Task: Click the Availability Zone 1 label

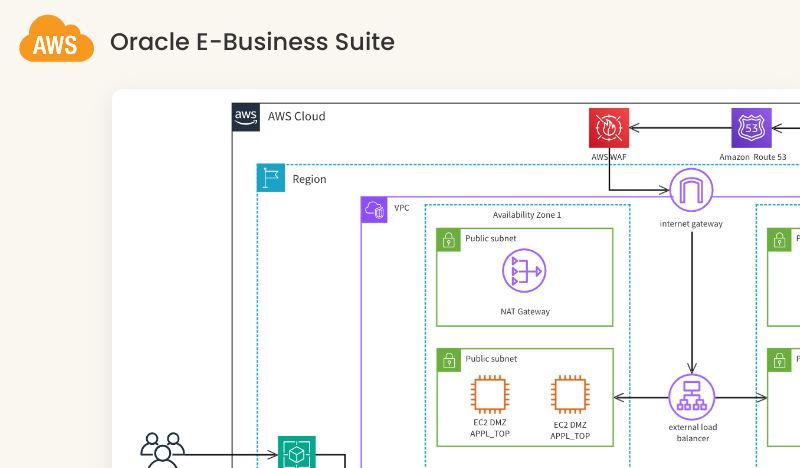Action: 527,215
